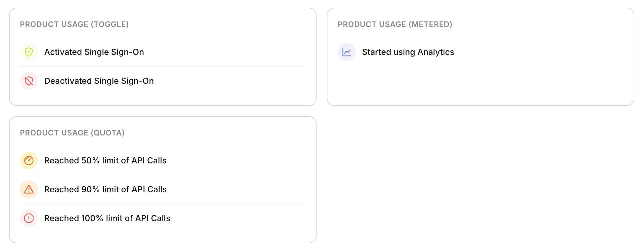Choose Reached 50% limit of API Calls
The width and height of the screenshot is (644, 251).
pyautogui.click(x=105, y=160)
